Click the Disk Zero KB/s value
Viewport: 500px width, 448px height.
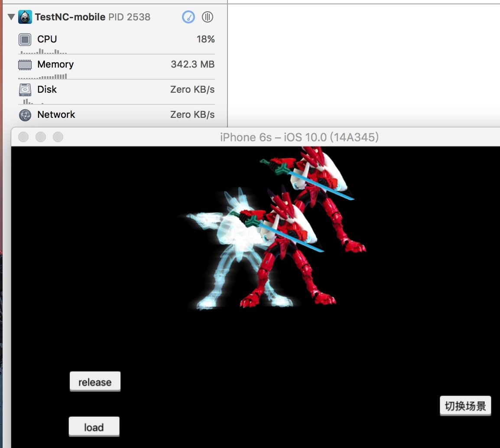(x=192, y=90)
